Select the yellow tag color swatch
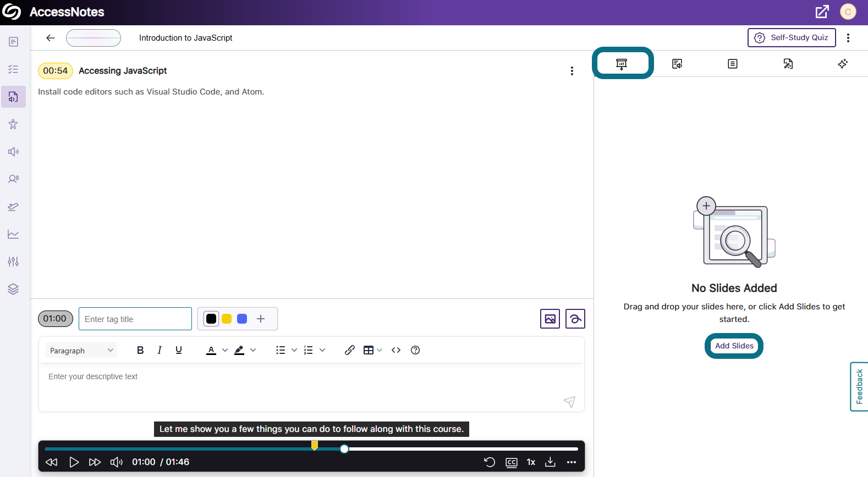 click(x=227, y=319)
